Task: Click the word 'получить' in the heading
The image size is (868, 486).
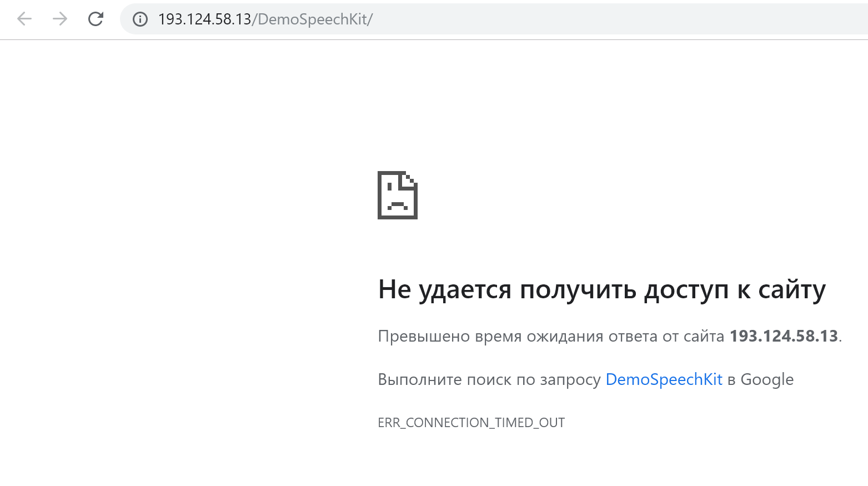Action: [x=578, y=290]
